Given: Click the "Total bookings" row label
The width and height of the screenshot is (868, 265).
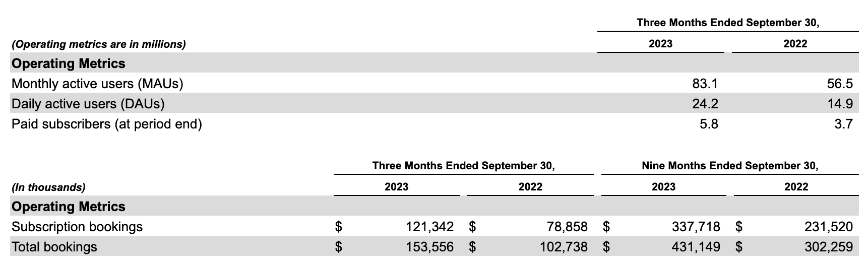Looking at the screenshot, I should pos(54,247).
